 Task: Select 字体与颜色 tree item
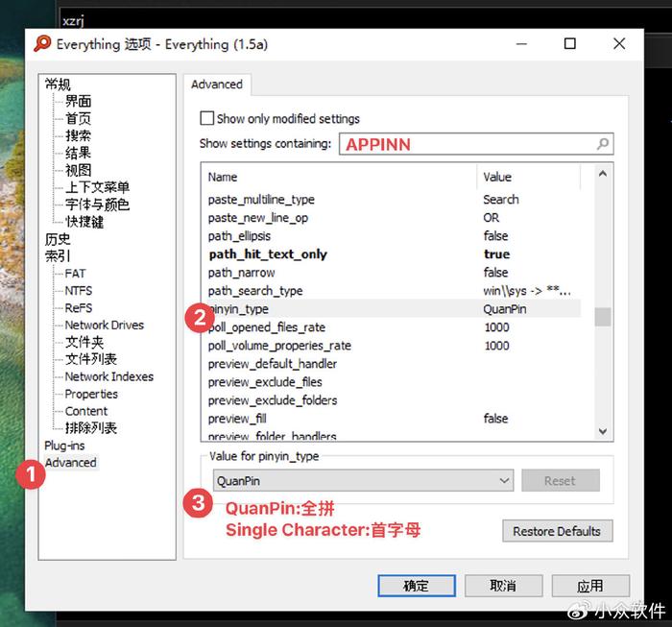point(97,204)
